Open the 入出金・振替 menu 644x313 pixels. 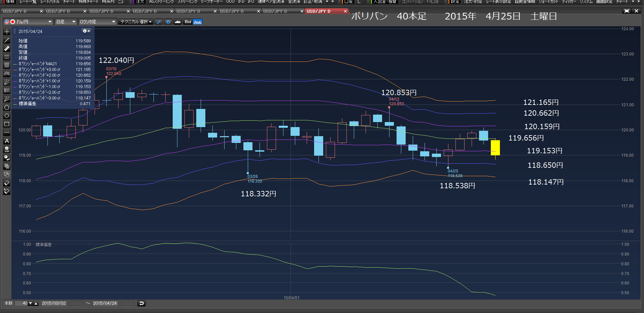coord(384,2)
